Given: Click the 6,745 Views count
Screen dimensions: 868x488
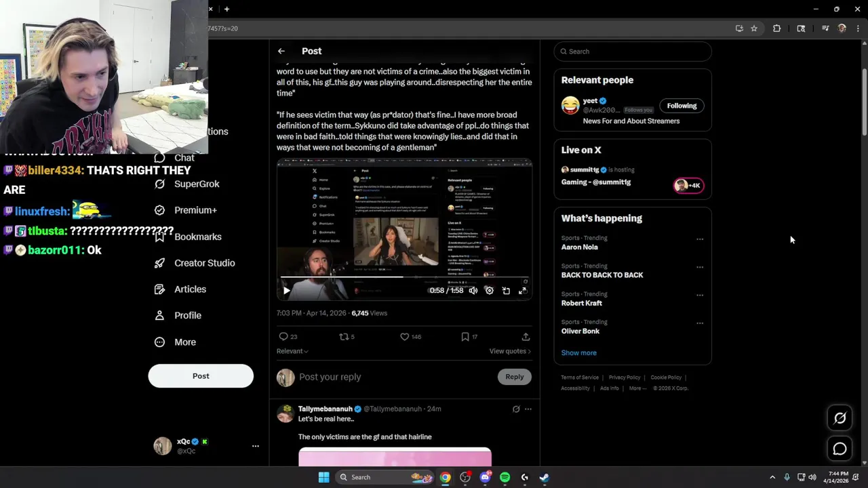Looking at the screenshot, I should [x=369, y=313].
